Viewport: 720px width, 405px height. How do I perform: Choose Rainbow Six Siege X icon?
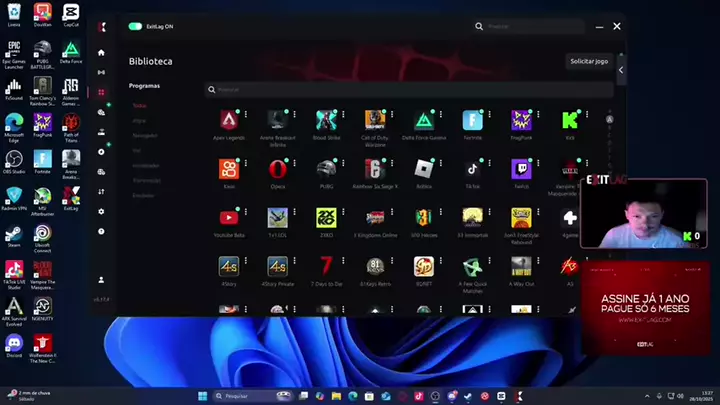pyautogui.click(x=375, y=169)
